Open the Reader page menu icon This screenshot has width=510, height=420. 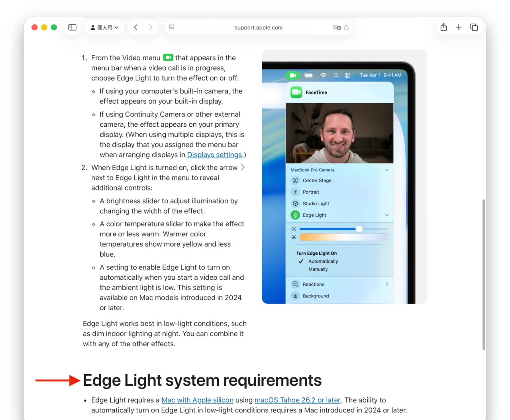pyautogui.click(x=172, y=27)
